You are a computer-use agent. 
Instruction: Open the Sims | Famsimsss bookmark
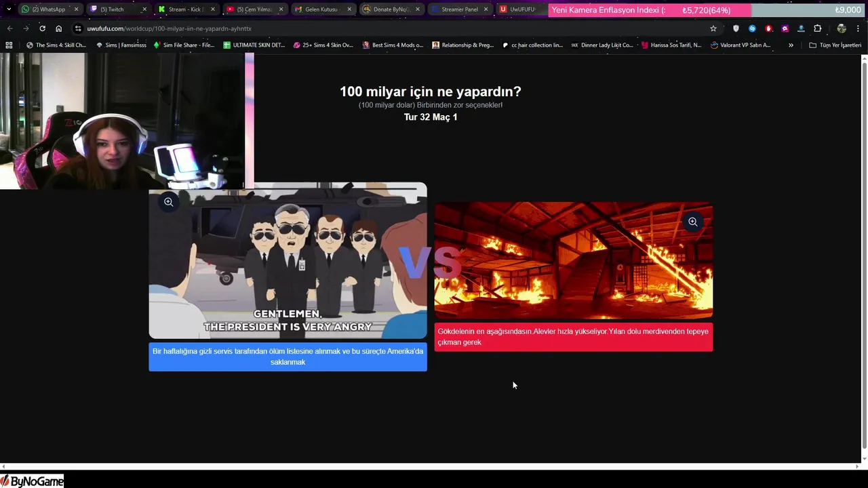pyautogui.click(x=121, y=45)
